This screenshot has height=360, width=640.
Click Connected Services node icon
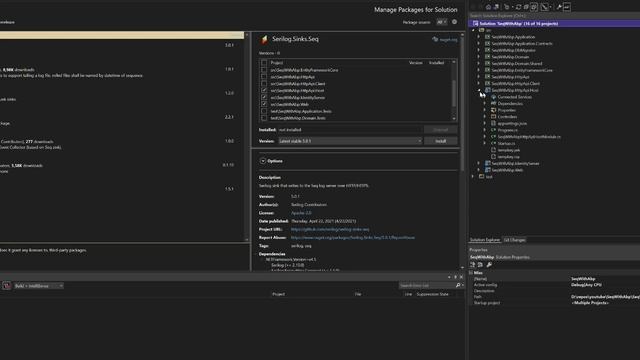tap(493, 97)
